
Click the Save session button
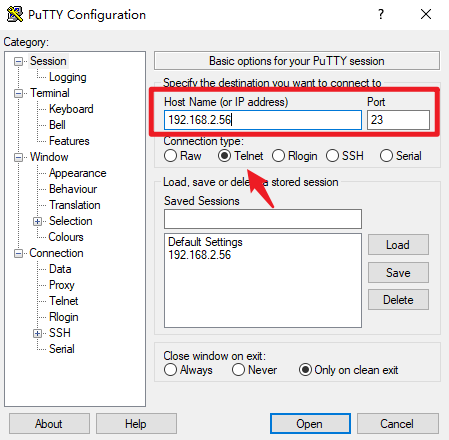(398, 273)
